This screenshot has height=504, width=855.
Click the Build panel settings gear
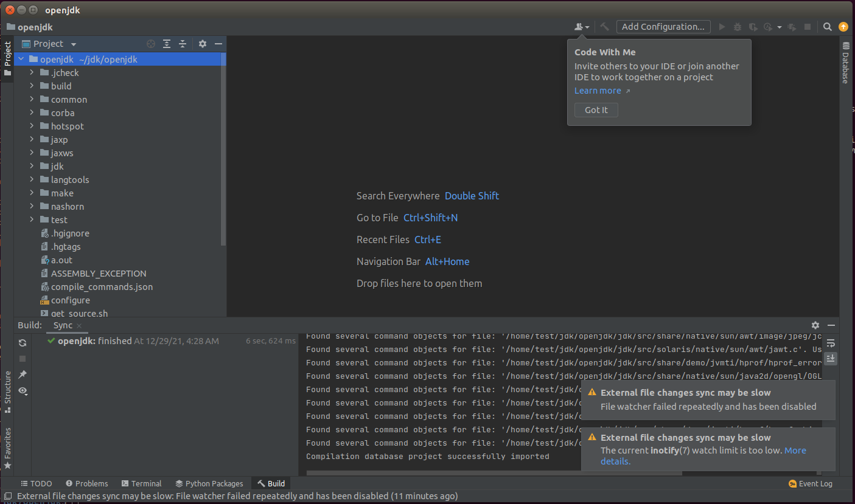coord(815,325)
